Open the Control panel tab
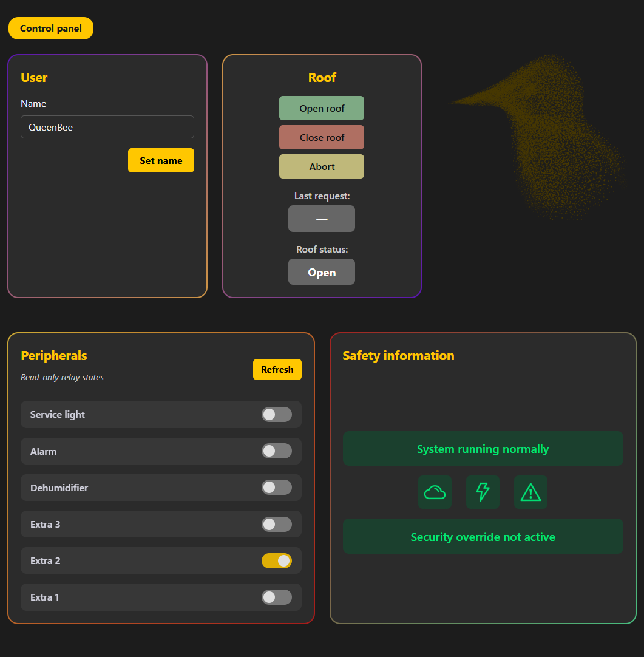 point(51,29)
